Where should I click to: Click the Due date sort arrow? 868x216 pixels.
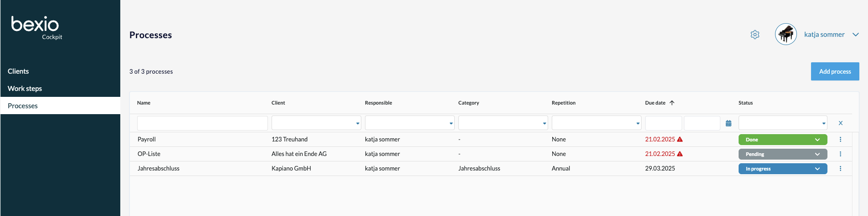click(x=672, y=103)
